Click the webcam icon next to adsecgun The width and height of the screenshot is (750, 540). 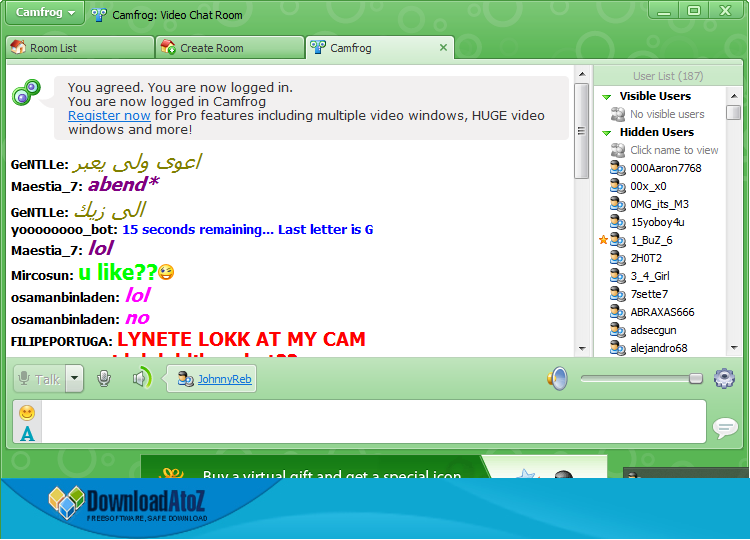pyautogui.click(x=618, y=331)
